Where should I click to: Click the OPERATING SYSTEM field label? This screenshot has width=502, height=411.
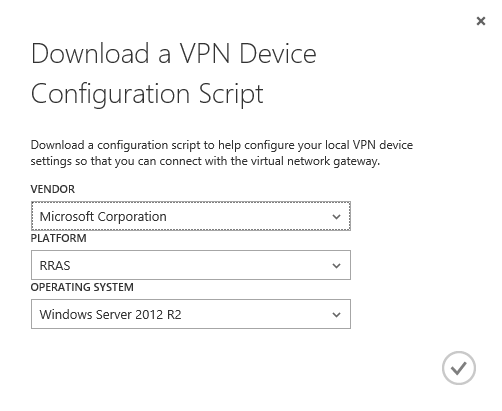(82, 287)
